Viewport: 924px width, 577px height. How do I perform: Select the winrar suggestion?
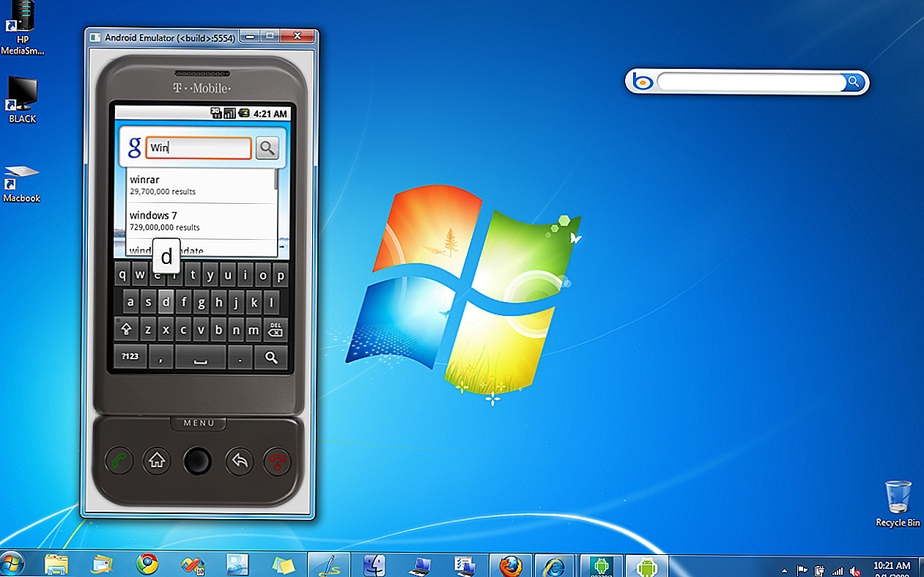(200, 185)
